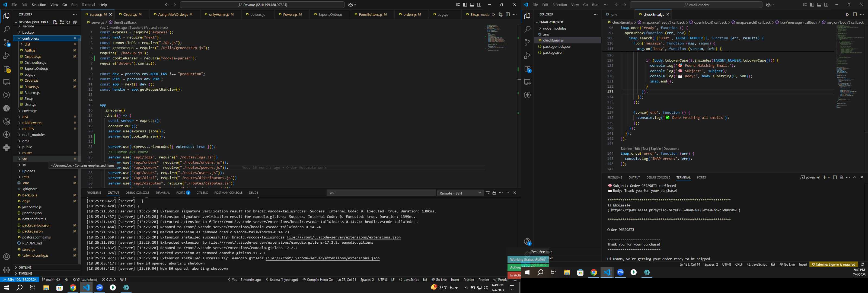Image resolution: width=868 pixels, height=293 pixels.
Task: Clear output in Devoms Output panel
Action: [487, 193]
